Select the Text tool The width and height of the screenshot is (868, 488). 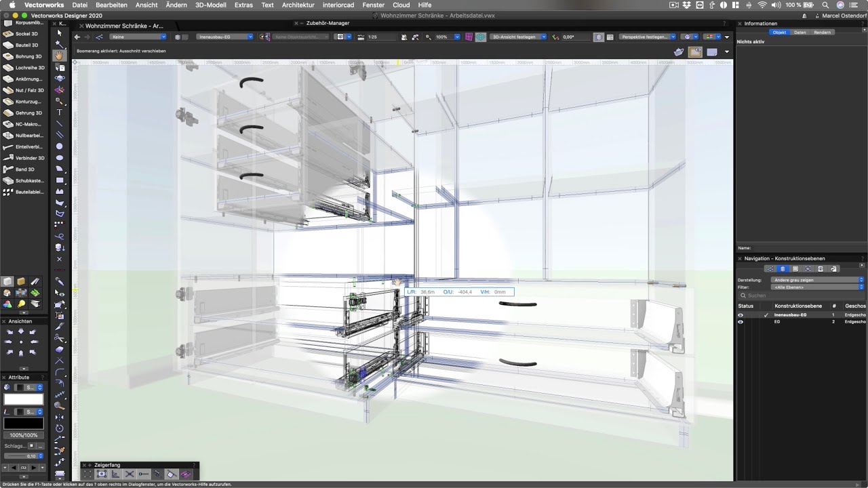pos(60,113)
